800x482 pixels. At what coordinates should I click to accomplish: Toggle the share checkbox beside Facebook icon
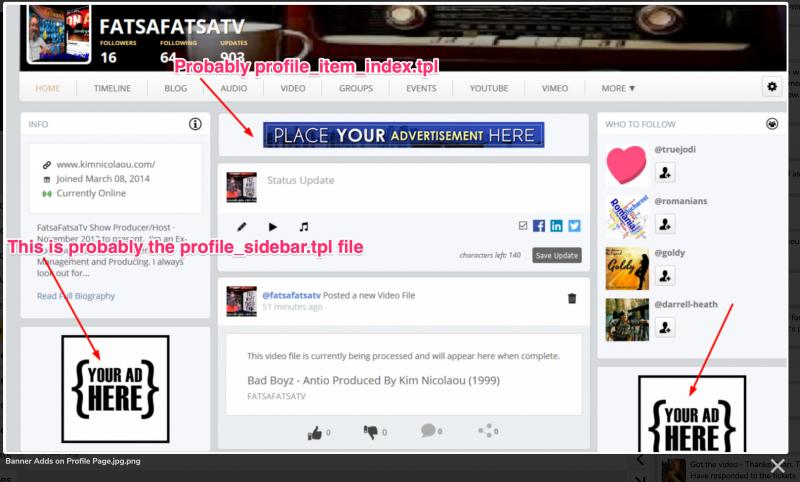pyautogui.click(x=522, y=226)
